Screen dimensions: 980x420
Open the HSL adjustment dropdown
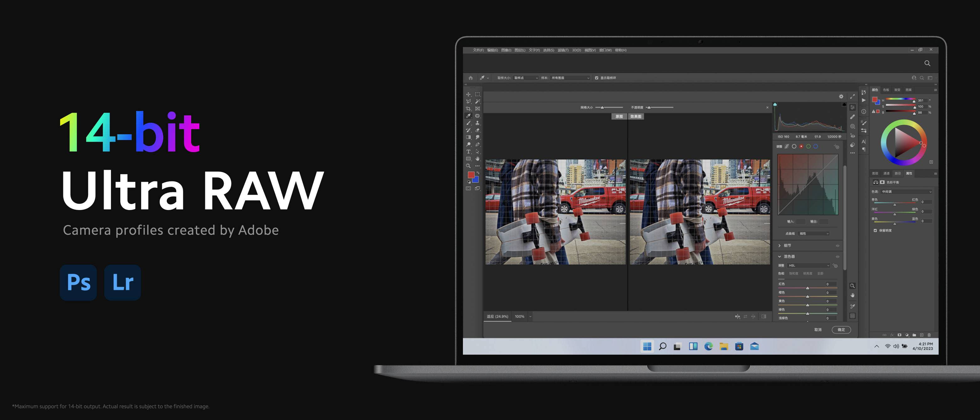tap(809, 265)
